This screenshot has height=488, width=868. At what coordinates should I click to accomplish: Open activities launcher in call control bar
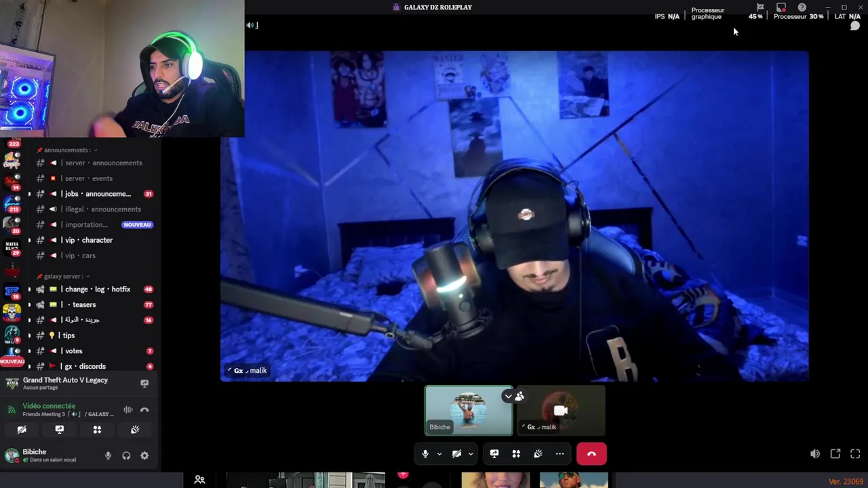(516, 453)
